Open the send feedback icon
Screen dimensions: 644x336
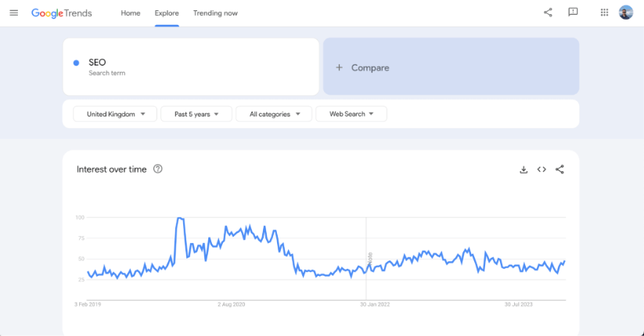573,13
